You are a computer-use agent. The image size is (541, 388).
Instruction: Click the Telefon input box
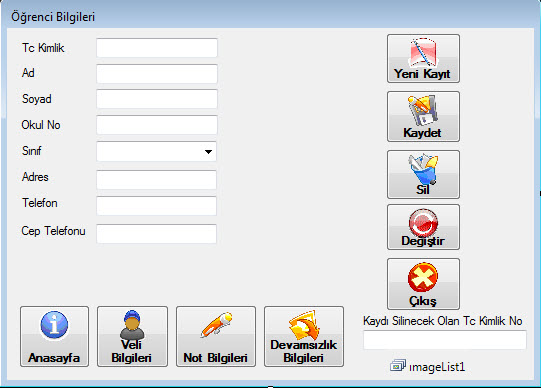point(156,206)
